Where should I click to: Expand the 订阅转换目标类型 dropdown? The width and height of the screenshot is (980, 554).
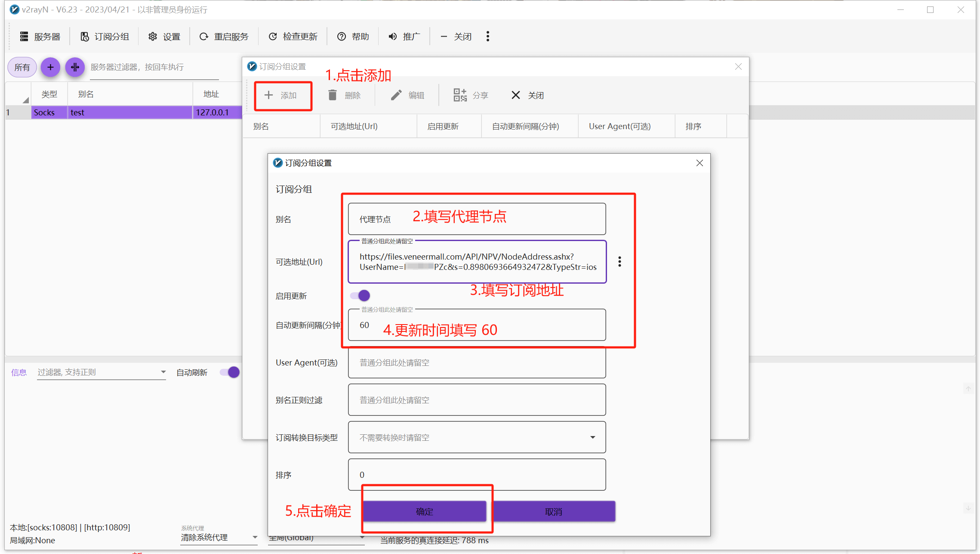(x=477, y=437)
